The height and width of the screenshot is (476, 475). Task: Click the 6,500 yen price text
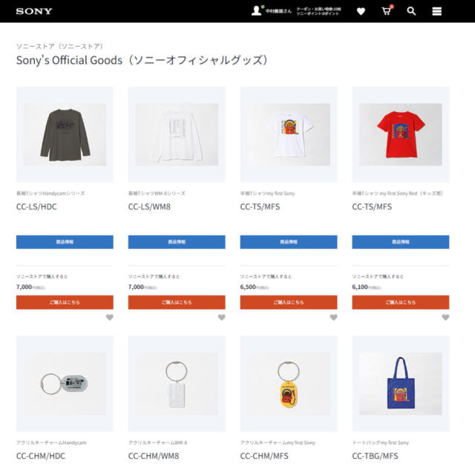click(x=254, y=287)
